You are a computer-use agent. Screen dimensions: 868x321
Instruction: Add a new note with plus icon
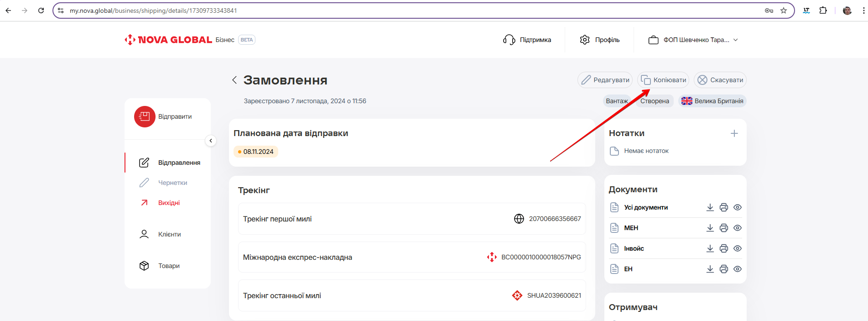[x=734, y=133]
